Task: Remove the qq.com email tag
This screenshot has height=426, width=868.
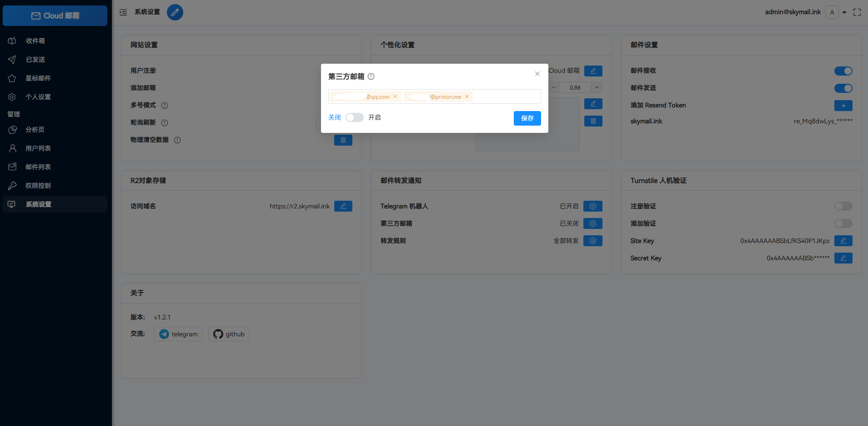Action: 395,96
